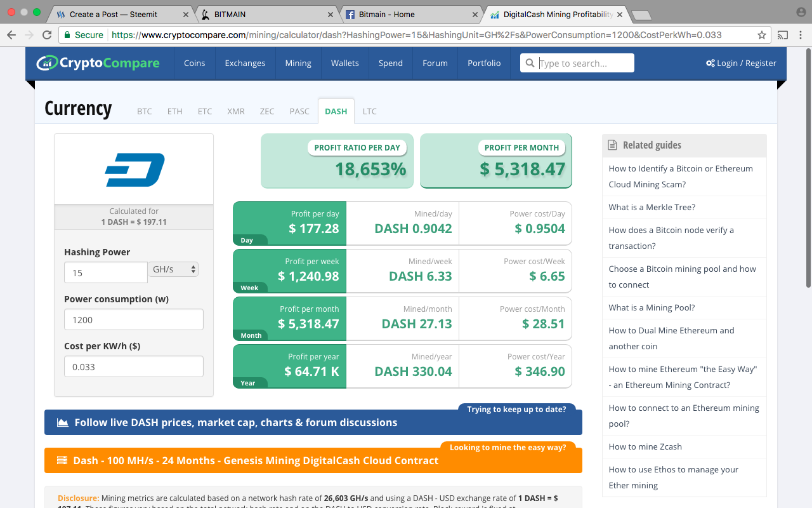Open the Exchanges menu
This screenshot has width=812, height=508.
[245, 63]
